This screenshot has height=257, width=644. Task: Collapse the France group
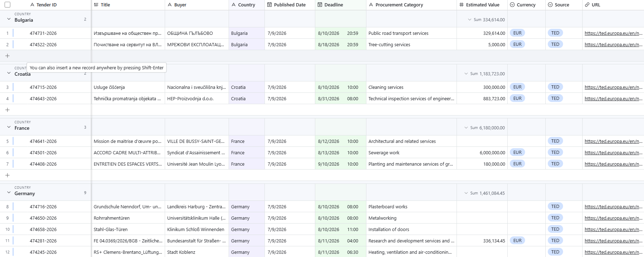9,127
